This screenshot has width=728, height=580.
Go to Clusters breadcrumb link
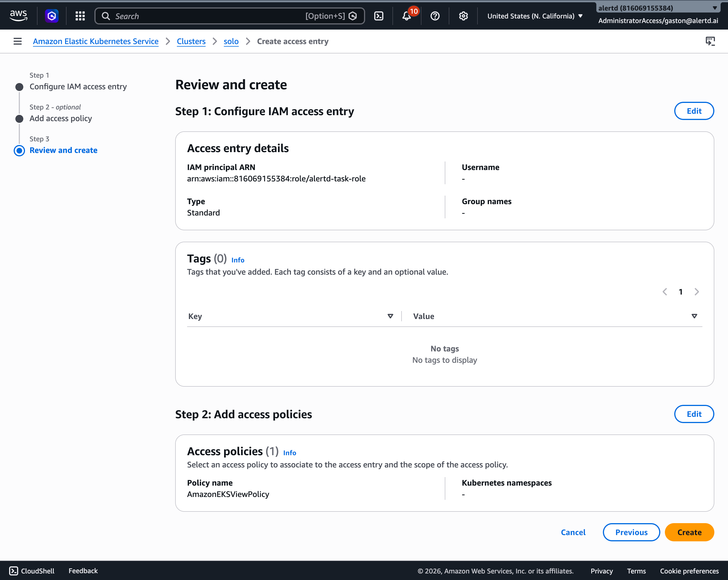(x=191, y=41)
